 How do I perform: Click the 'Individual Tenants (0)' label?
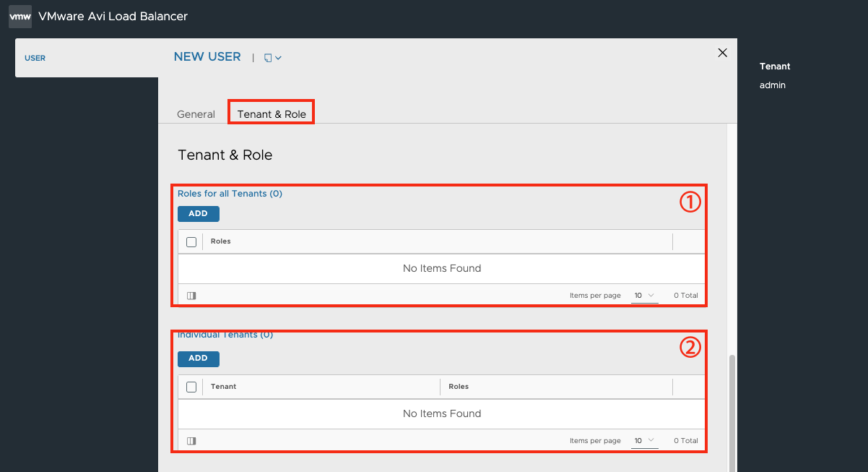(x=225, y=335)
